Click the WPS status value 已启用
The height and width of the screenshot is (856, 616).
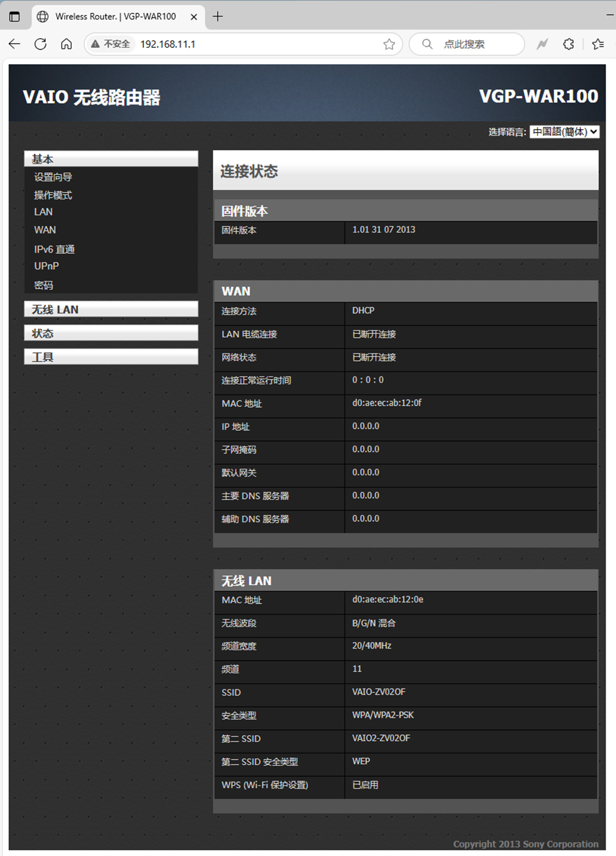[365, 785]
